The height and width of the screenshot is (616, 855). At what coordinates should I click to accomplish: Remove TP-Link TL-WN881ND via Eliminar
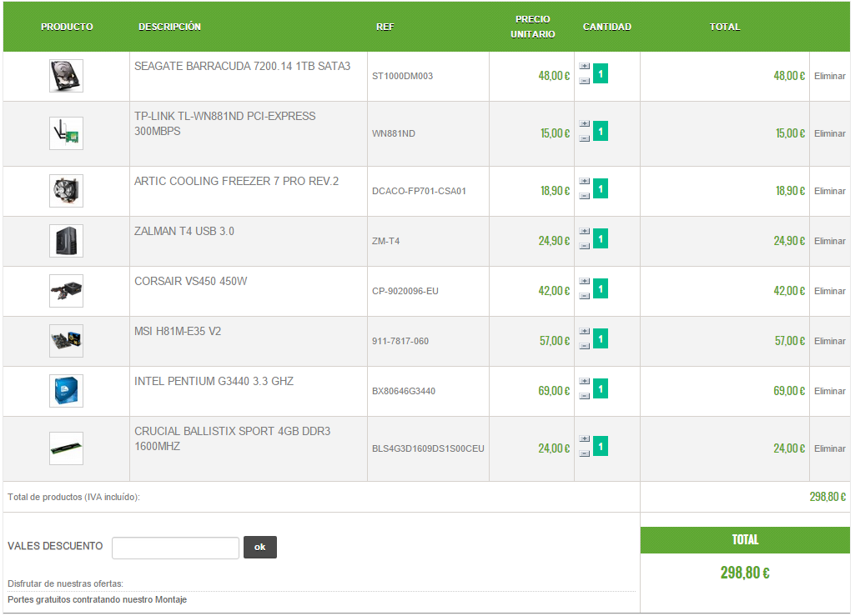[829, 133]
